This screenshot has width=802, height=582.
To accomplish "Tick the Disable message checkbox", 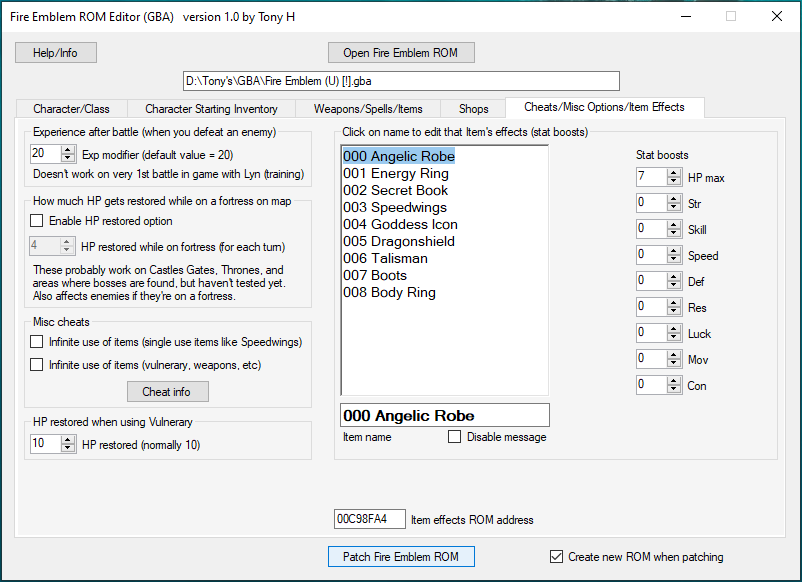I will pos(455,437).
